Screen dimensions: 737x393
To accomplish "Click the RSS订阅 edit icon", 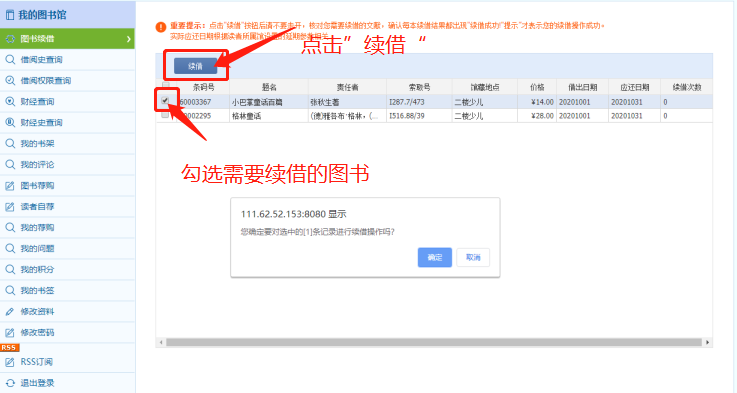I will [10, 362].
